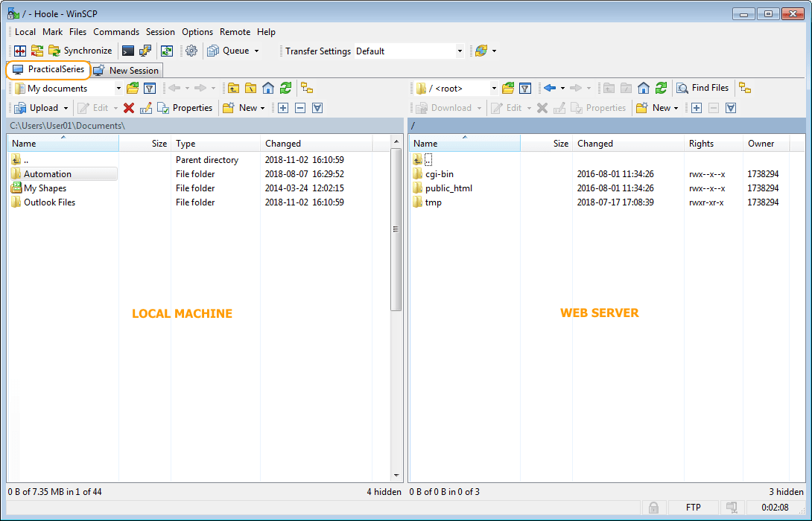
Task: Sort remote panel by Owner column
Action: pos(766,144)
